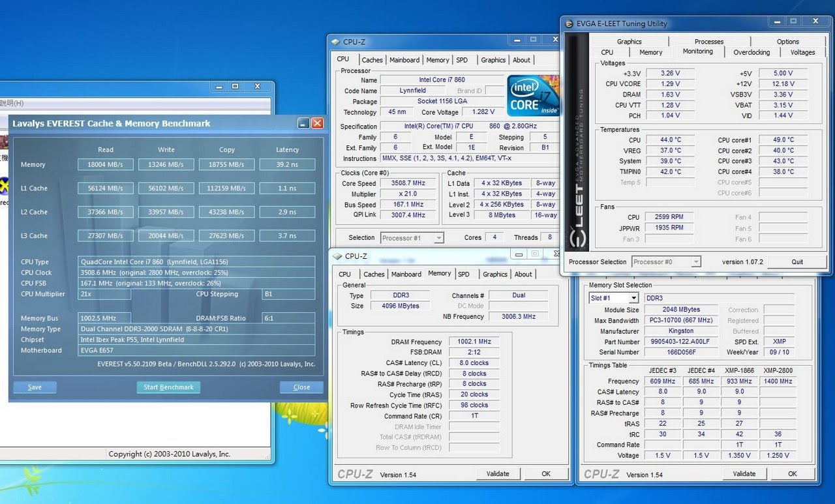Open Graphics tab in EVGA E-LEET

click(630, 42)
